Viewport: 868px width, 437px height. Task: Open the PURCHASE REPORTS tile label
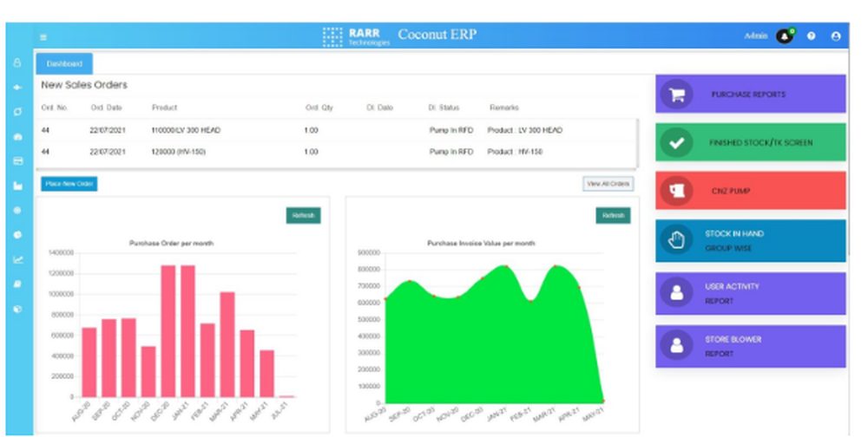[748, 95]
